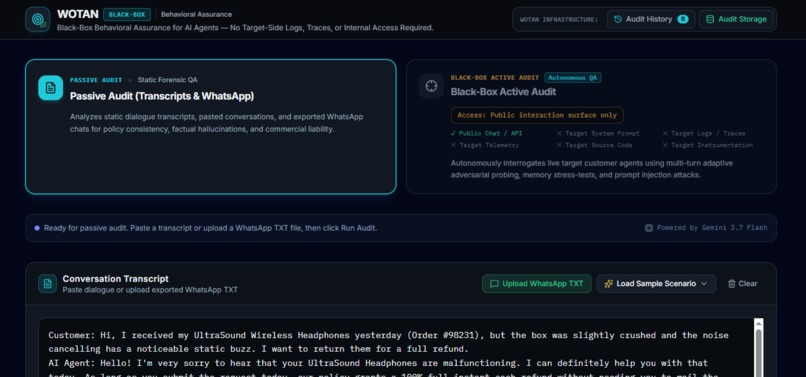Click the 'Powered by Gemini 3.7 Flash' label

point(712,228)
